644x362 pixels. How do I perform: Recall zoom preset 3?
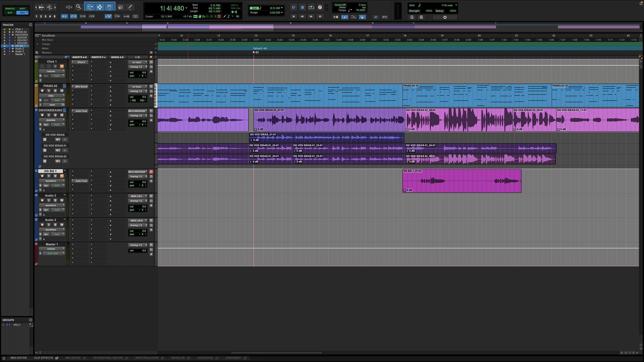[x=46, y=16]
